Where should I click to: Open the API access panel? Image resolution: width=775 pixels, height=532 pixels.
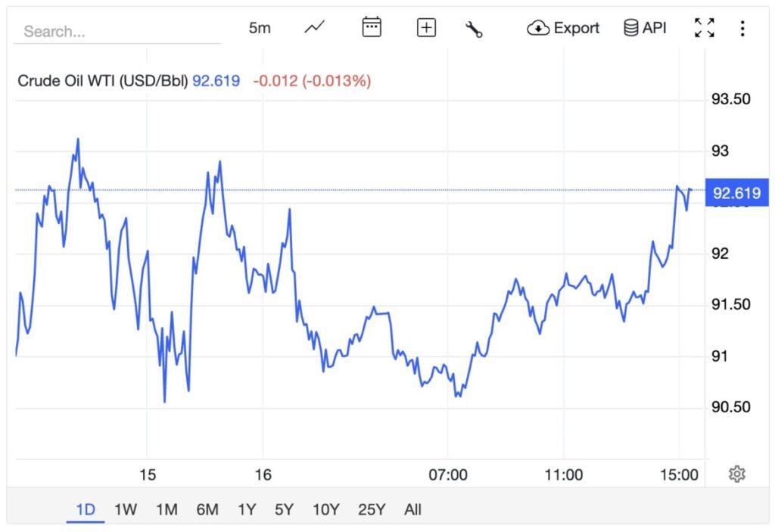pos(644,27)
